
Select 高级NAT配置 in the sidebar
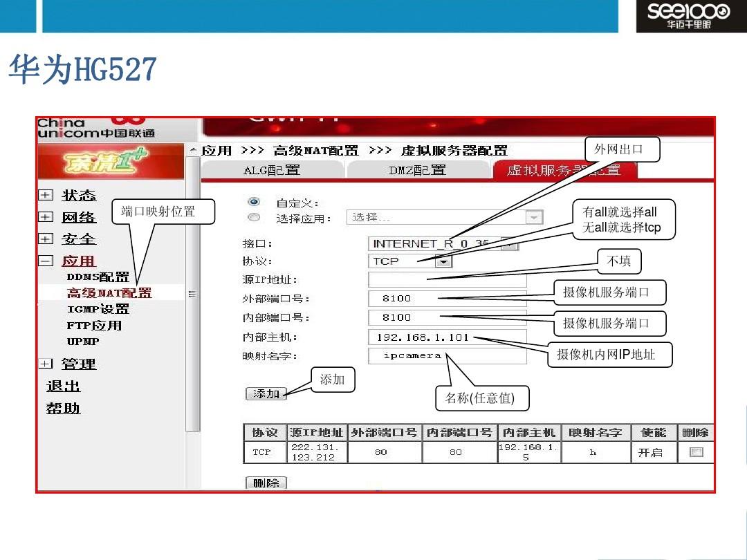pyautogui.click(x=109, y=293)
